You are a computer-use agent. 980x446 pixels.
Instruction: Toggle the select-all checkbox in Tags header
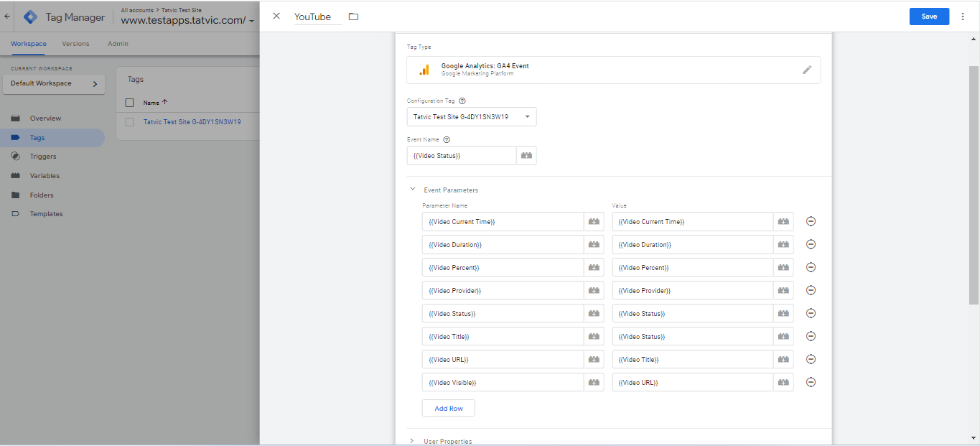coord(130,103)
